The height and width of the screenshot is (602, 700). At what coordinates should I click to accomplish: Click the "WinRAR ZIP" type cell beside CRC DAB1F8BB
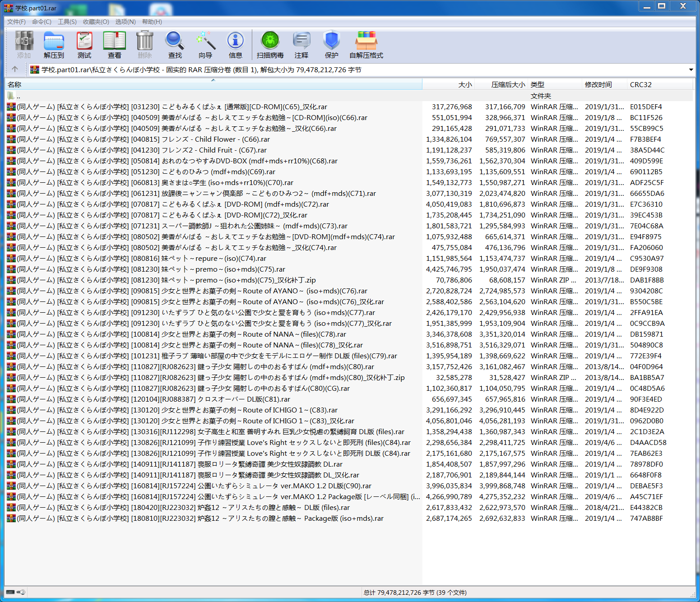(553, 280)
